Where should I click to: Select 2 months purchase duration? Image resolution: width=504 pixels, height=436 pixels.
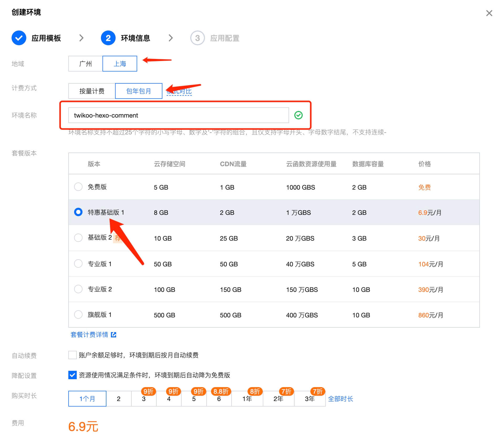coord(119,399)
